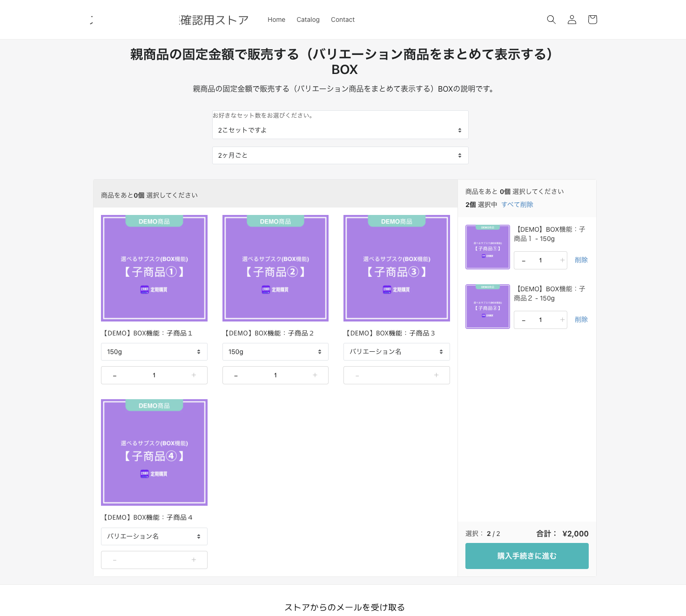Click the 合計： ¥2,000 total text
686x616 pixels.
(562, 534)
